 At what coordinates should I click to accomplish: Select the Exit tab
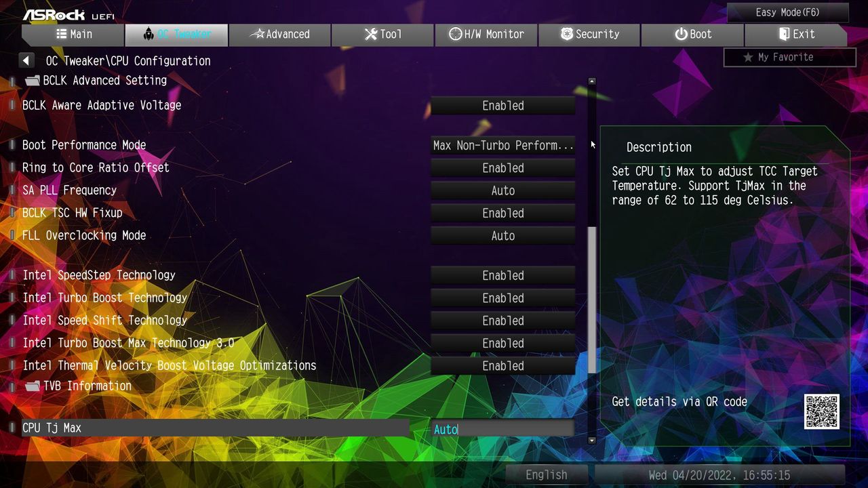(x=796, y=35)
